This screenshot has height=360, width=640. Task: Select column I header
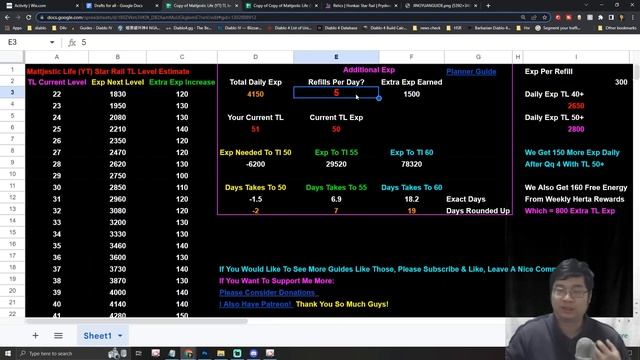(576, 57)
